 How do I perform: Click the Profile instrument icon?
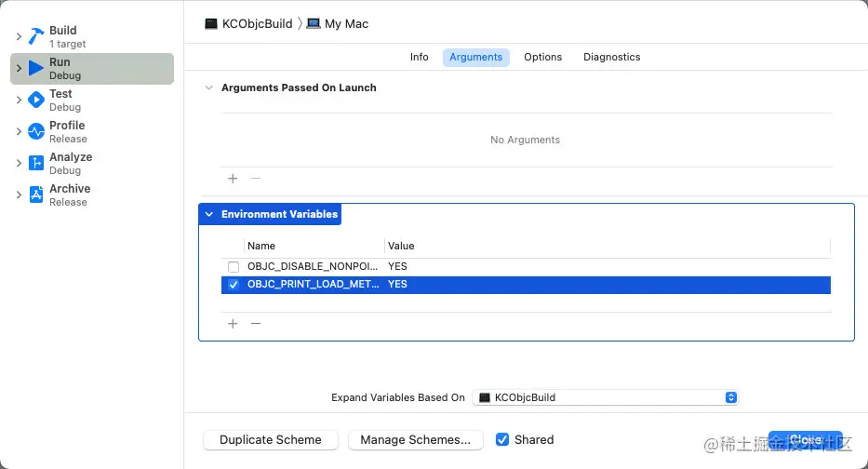[36, 131]
